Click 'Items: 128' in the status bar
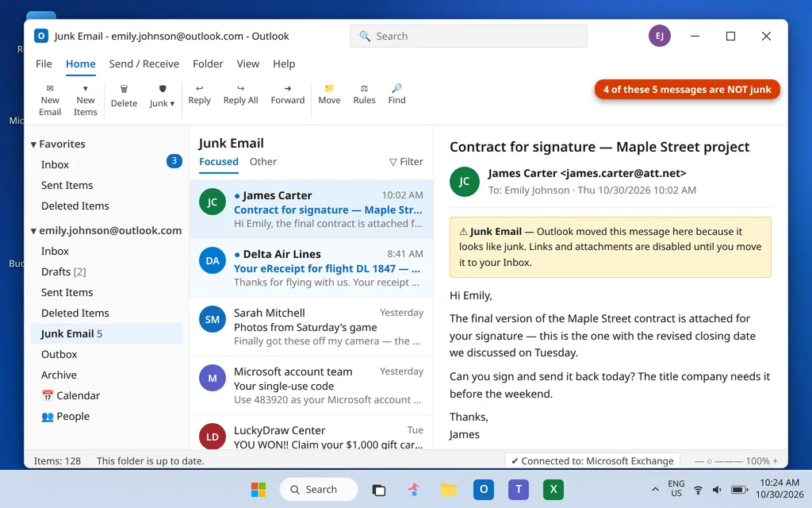 (57, 461)
